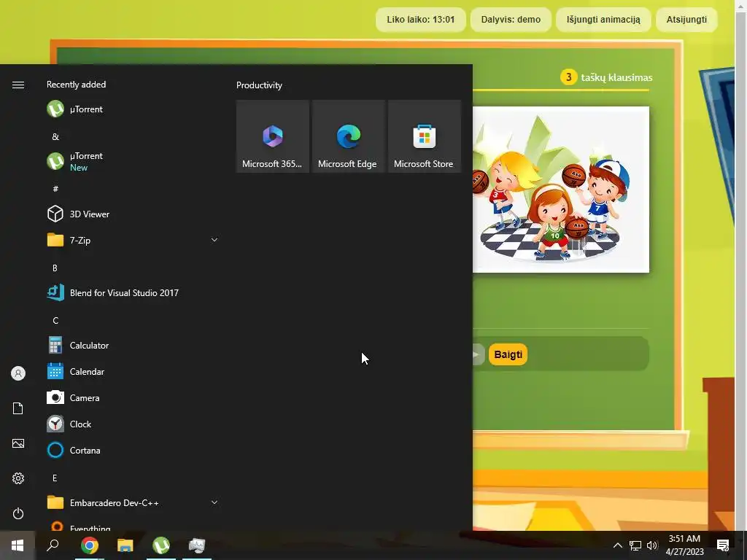Open the Microsoft Store tile
This screenshot has height=560, width=747.
[x=424, y=136]
